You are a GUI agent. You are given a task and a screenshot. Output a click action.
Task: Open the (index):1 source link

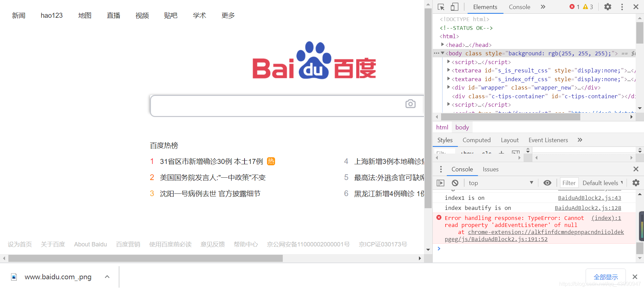606,218
